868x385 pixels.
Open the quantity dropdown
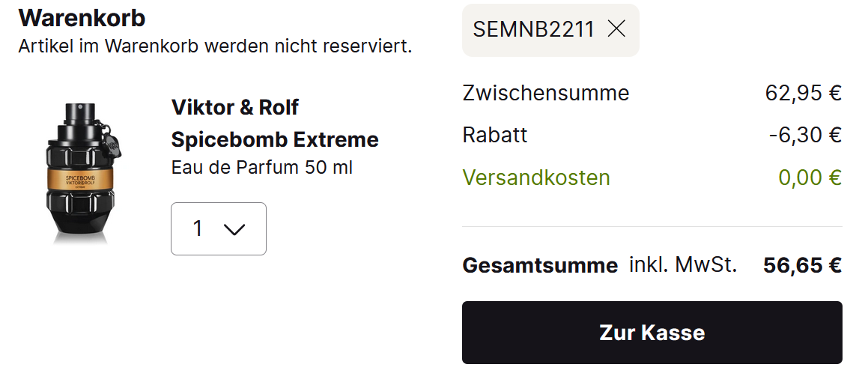pos(218,228)
